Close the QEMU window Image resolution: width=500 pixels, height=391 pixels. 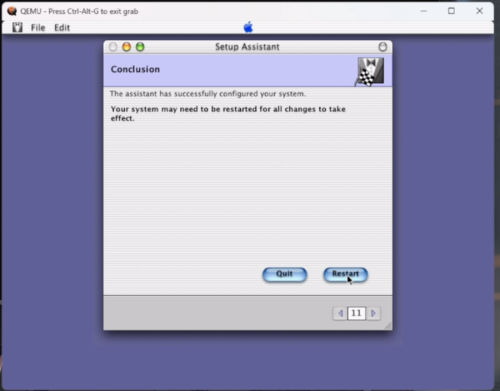(479, 11)
